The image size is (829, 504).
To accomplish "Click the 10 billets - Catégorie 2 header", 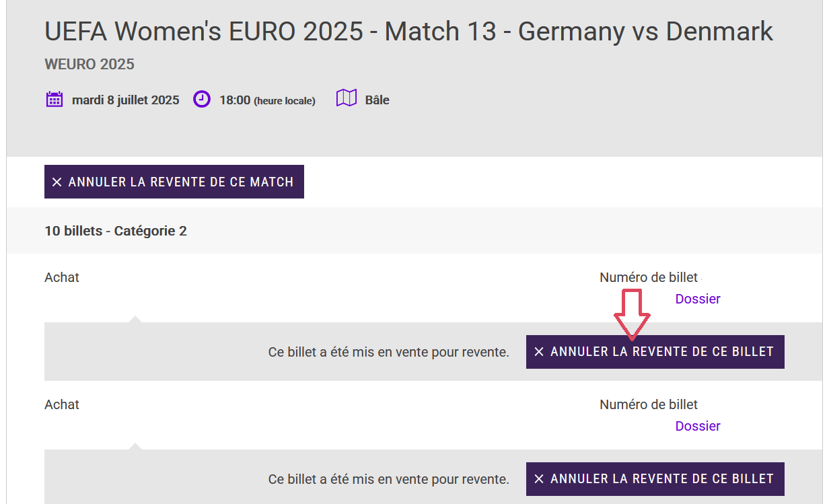I will point(116,231).
